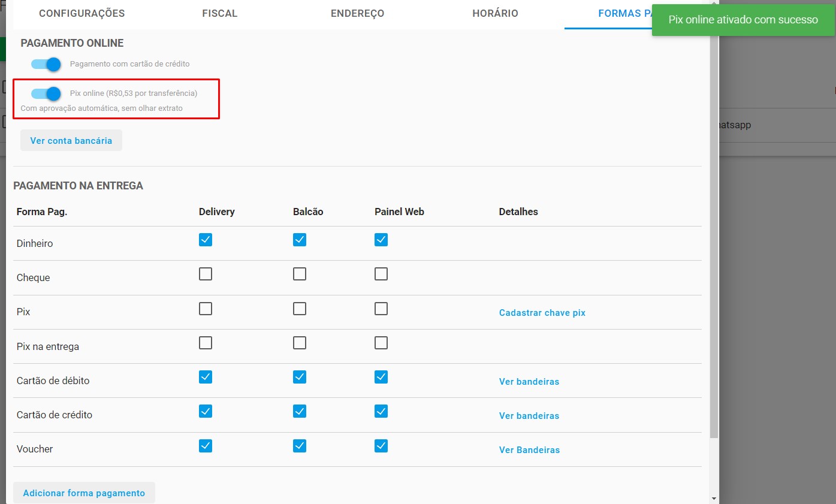Enable Pix na entrega for Delivery

click(206, 343)
